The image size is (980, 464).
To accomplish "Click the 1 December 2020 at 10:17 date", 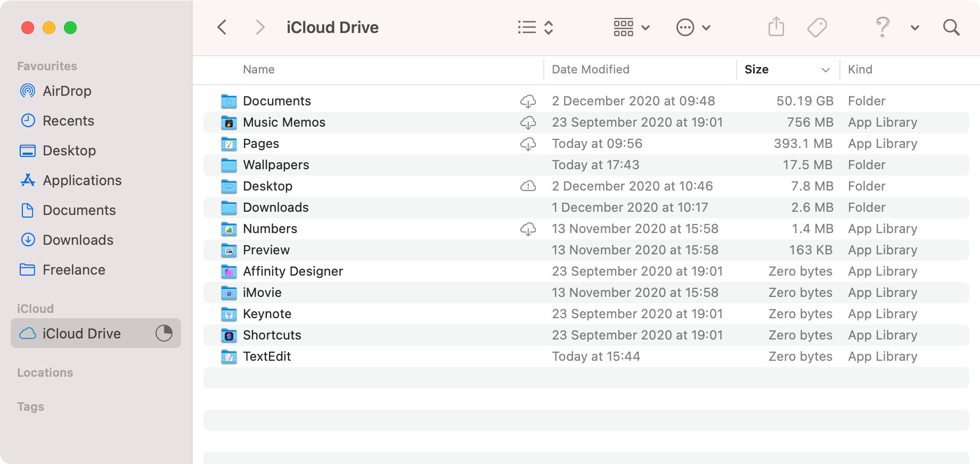I will 630,208.
